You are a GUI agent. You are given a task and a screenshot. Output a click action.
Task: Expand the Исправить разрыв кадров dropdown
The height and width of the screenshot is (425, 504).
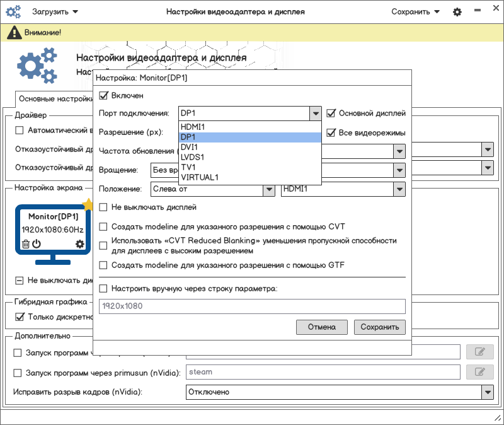pyautogui.click(x=487, y=392)
